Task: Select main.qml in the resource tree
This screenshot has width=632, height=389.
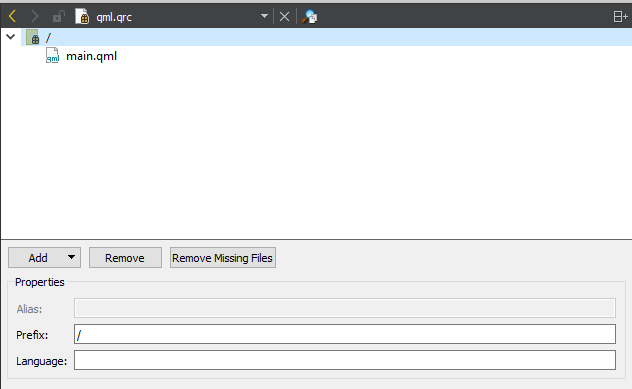Action: (91, 56)
